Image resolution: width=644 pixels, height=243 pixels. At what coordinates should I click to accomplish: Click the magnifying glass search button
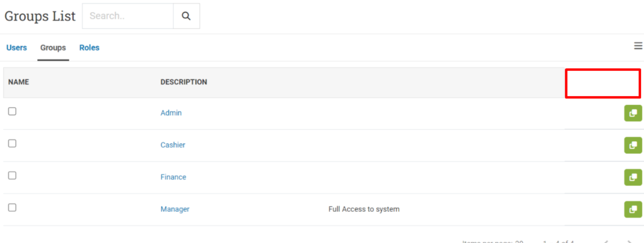186,16
